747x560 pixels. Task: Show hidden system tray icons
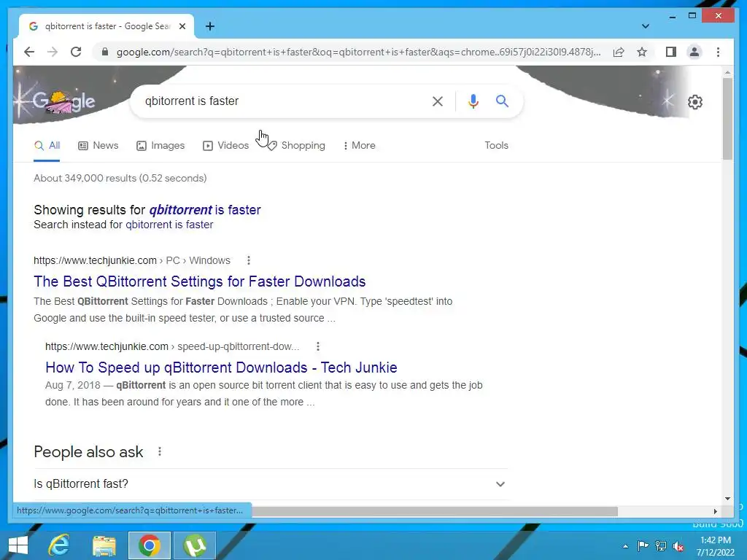tap(625, 546)
